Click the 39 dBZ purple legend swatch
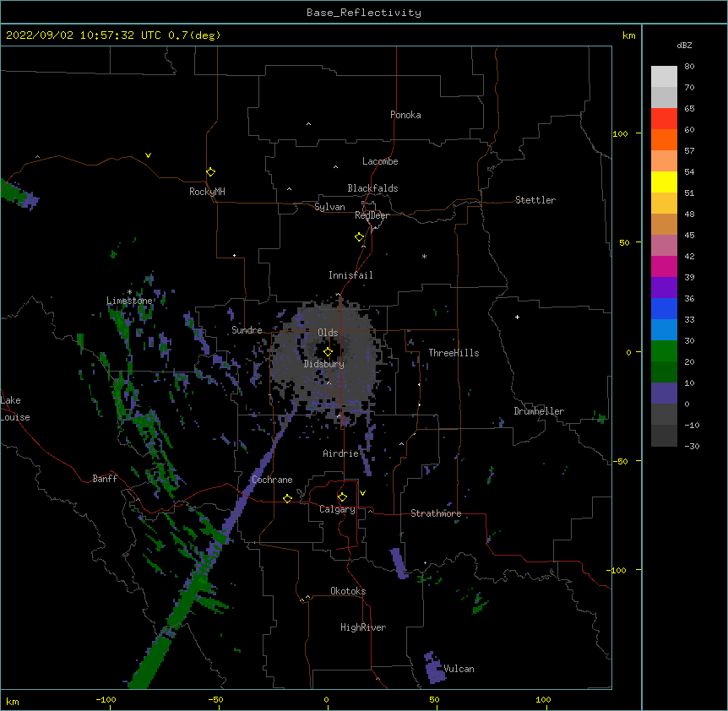The width and height of the screenshot is (728, 711). (664, 287)
